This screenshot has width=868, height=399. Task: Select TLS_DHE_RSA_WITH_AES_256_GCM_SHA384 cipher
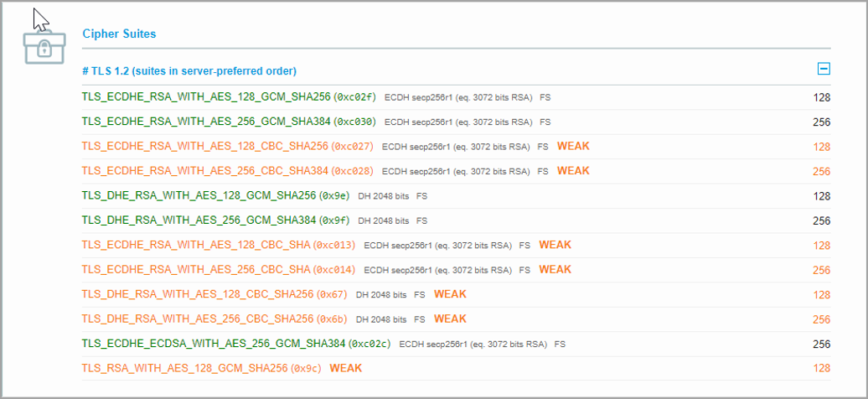pyautogui.click(x=199, y=220)
